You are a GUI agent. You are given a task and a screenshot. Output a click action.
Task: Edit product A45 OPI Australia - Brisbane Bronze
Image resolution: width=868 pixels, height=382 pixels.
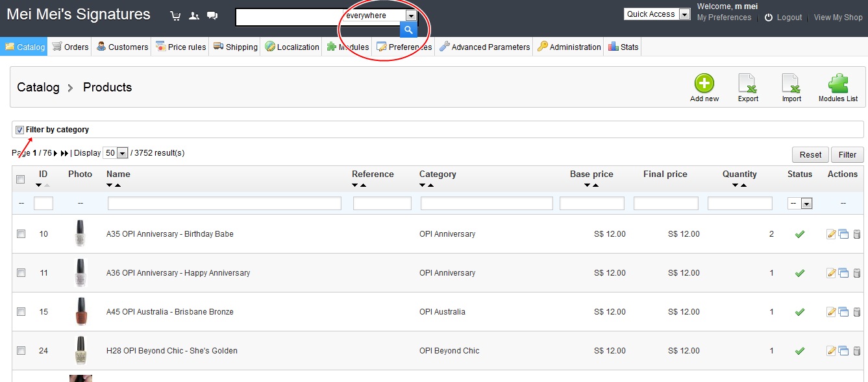831,312
